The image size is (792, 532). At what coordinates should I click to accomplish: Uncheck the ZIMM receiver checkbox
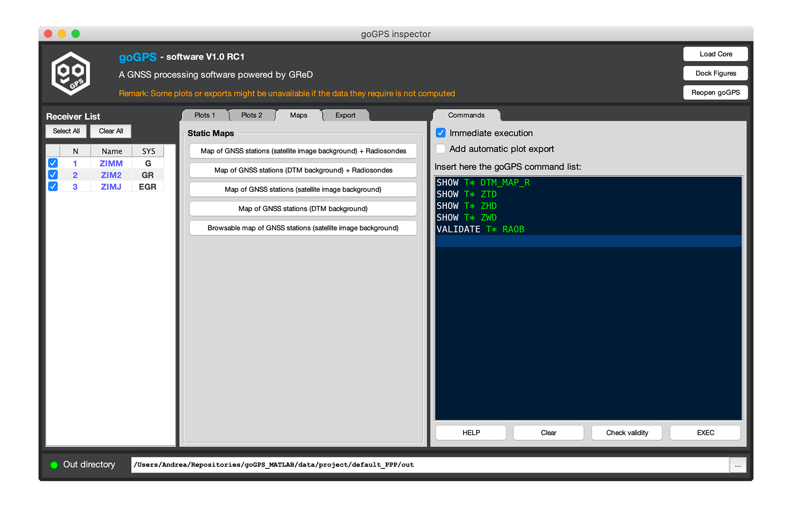(x=53, y=163)
